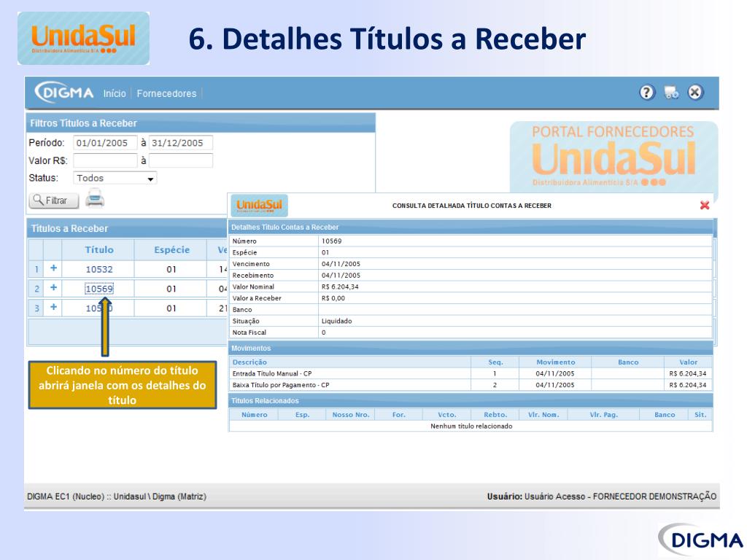This screenshot has height=560, width=747.
Task: Click the Período start date field 01/01/2005
Action: coord(105,143)
